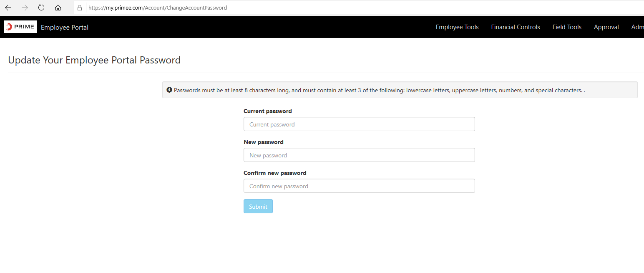Screen dimensions: 644x273
Task: Open the Financial Controls menu
Action: click(515, 27)
